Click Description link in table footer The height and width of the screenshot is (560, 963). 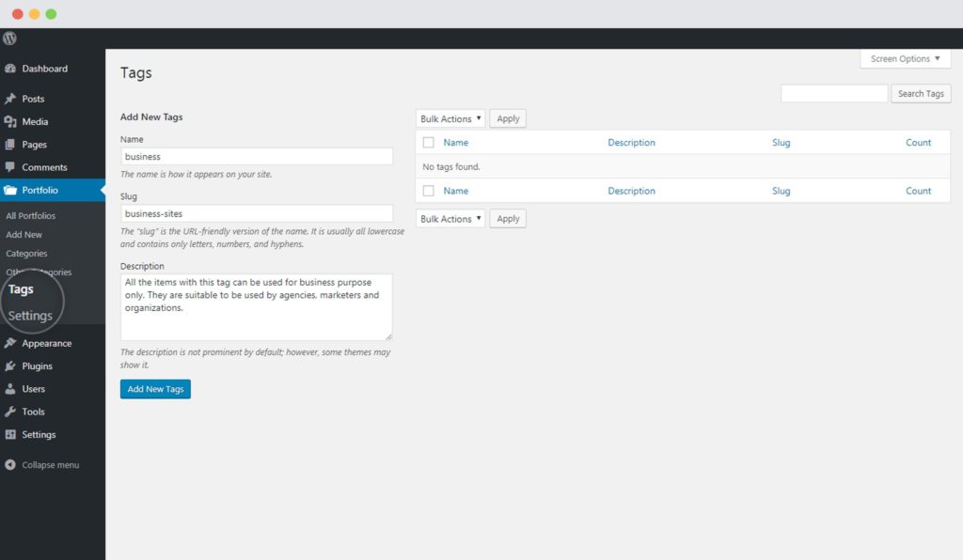point(631,191)
